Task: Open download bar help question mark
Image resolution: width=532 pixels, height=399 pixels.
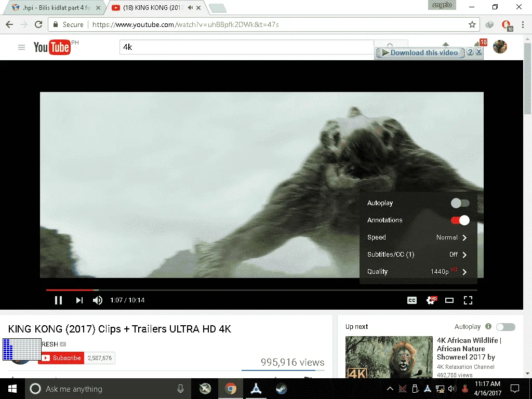Action: point(470,52)
